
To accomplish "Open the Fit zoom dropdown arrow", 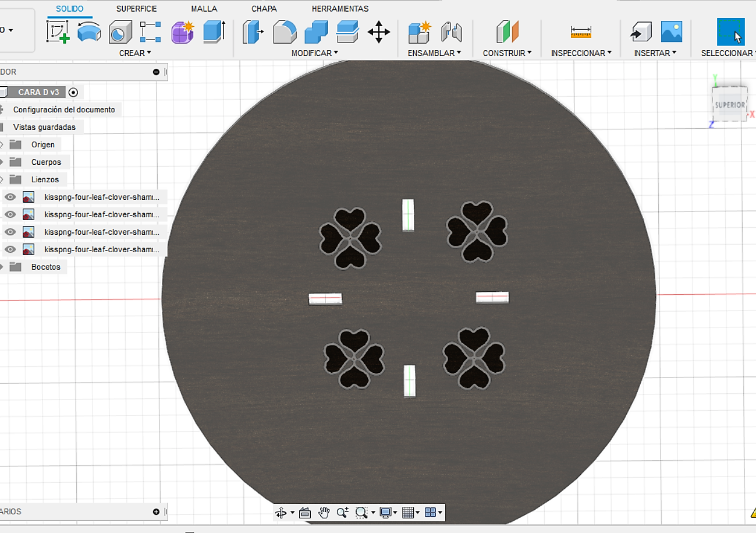I will point(372,513).
